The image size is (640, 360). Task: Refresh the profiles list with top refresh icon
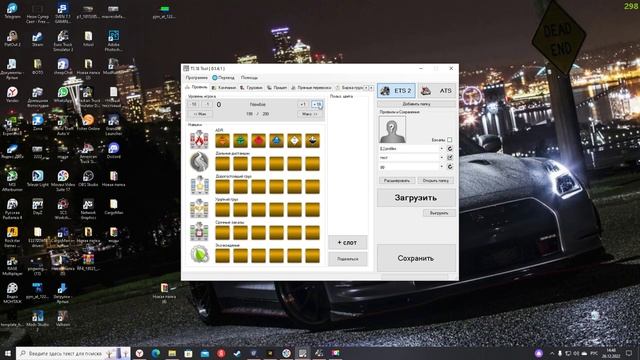(450, 149)
